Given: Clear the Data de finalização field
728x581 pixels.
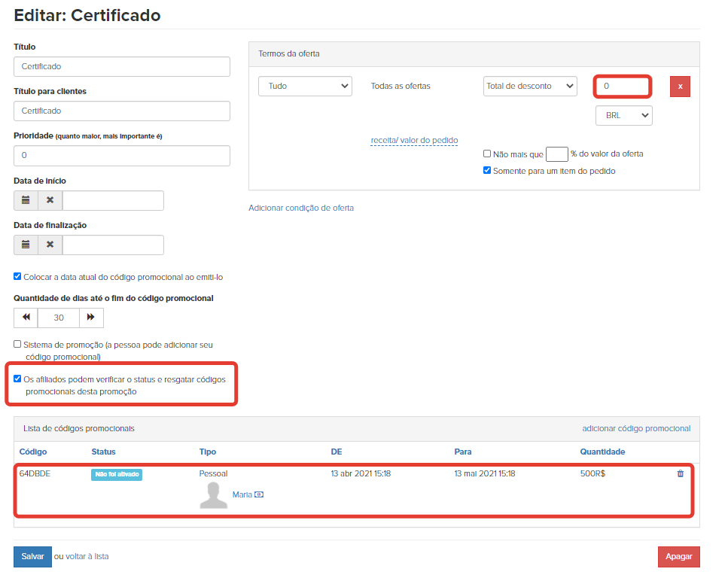Looking at the screenshot, I should click(x=50, y=245).
